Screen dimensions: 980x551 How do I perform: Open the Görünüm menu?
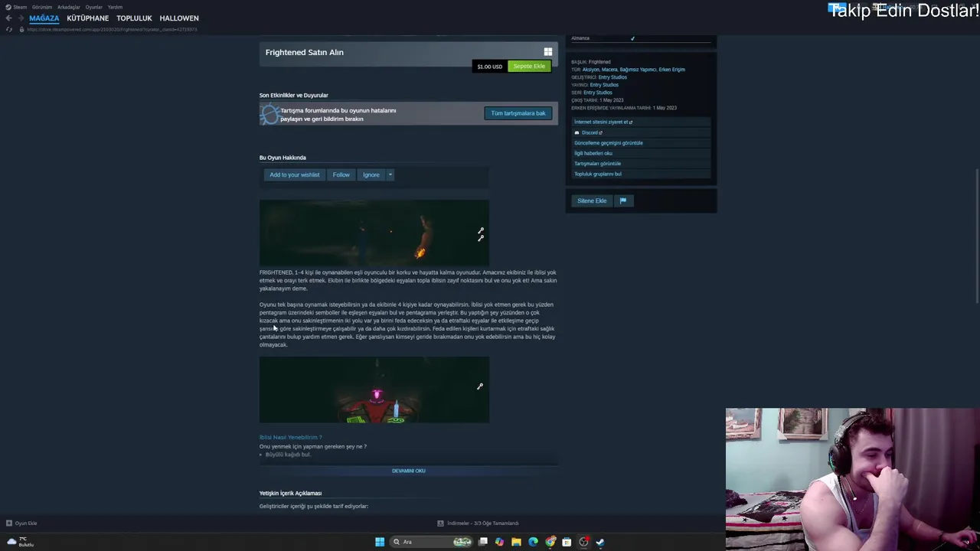tap(42, 7)
